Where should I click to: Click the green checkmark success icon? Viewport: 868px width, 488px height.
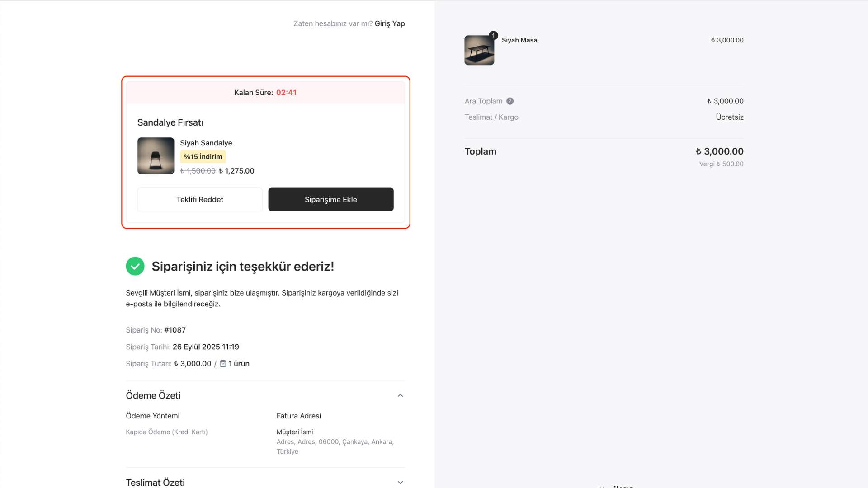click(135, 266)
